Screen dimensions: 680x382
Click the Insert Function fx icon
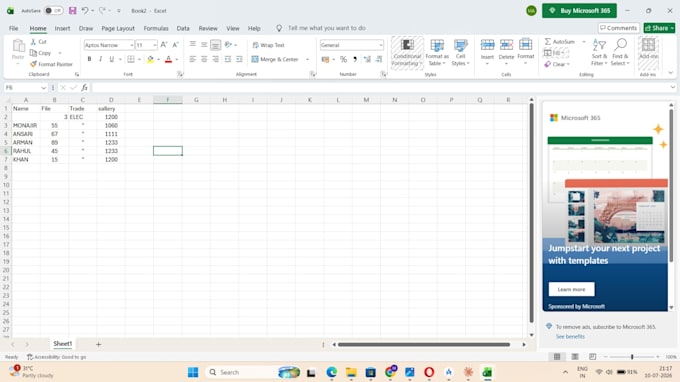(x=85, y=88)
